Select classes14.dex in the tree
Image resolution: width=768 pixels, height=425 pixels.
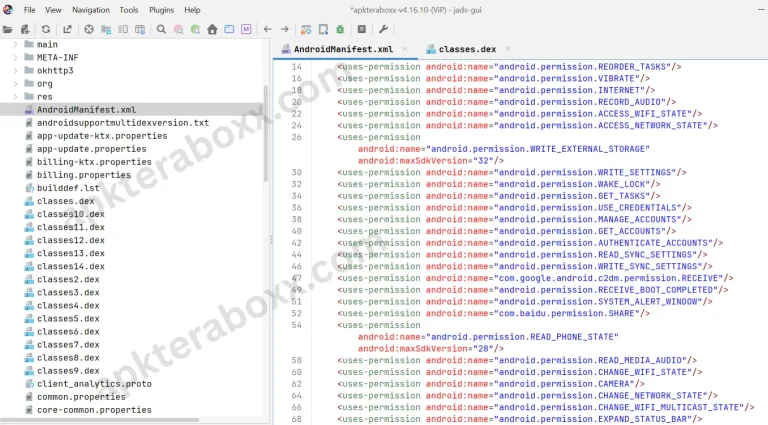71,266
